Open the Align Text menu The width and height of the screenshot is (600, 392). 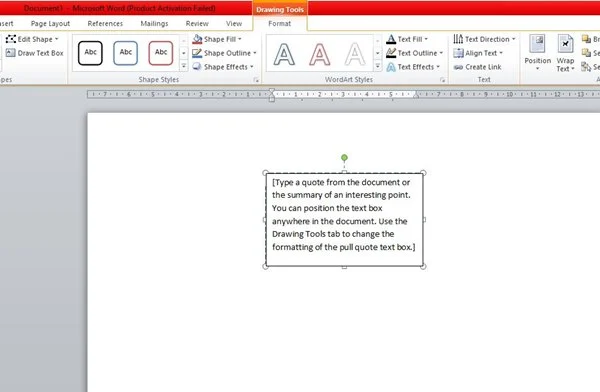pos(478,53)
